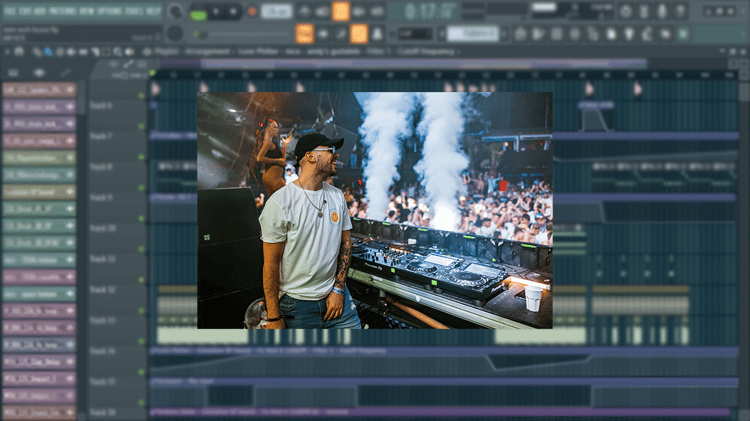This screenshot has height=421, width=750.
Task: Toggle the orange link icon in second row
Action: (359, 33)
